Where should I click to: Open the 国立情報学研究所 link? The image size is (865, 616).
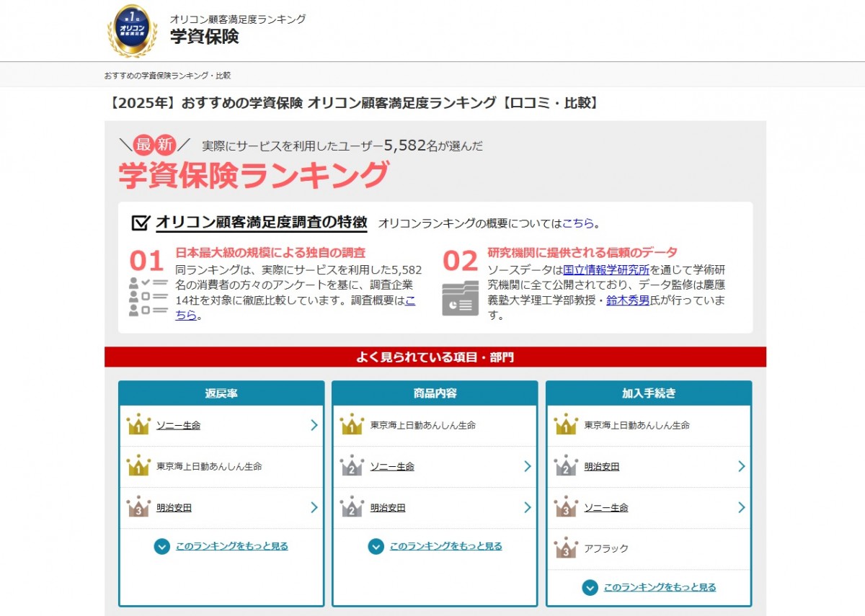[x=606, y=269]
